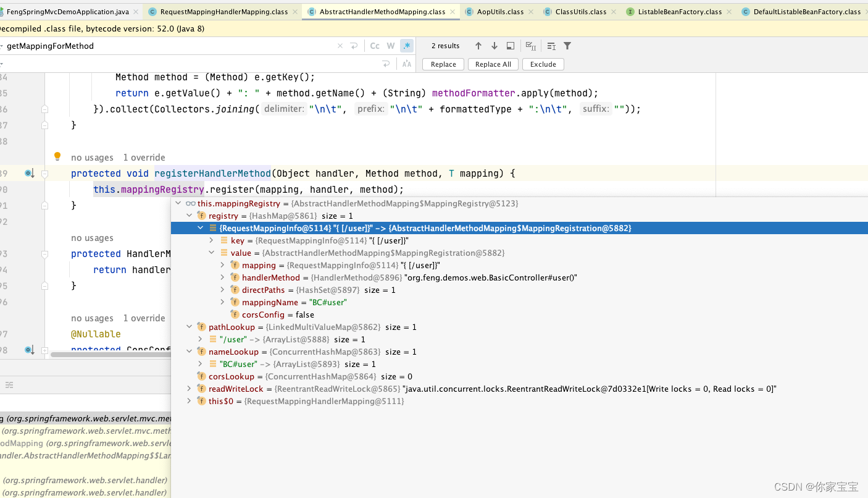Switch to ListableBeanFactory.class tab
The width and height of the screenshot is (868, 498).
point(680,12)
